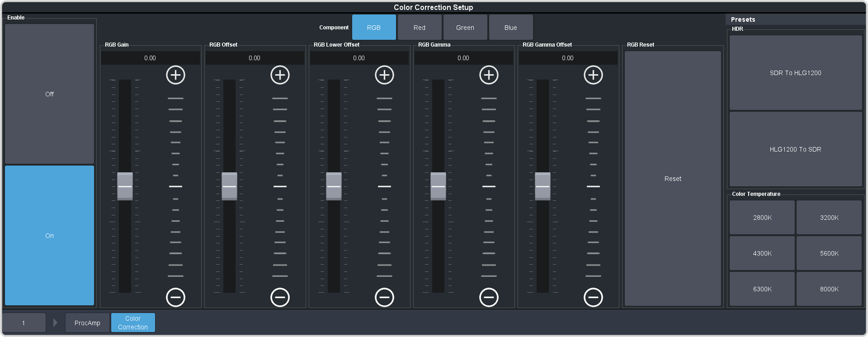Select the Green component
Screen dimensions: 868x337
[465, 28]
